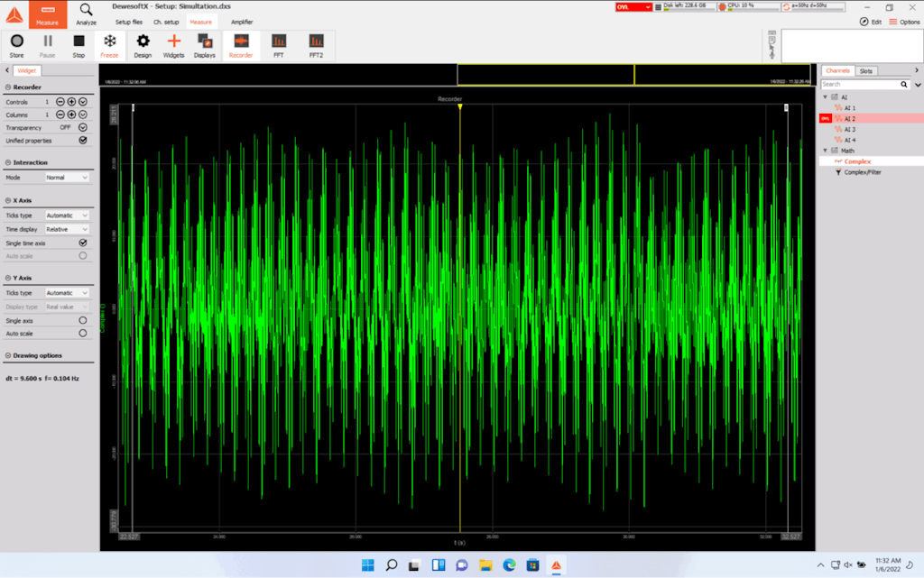
Task: Open the Ch. setup tab
Action: 166,22
